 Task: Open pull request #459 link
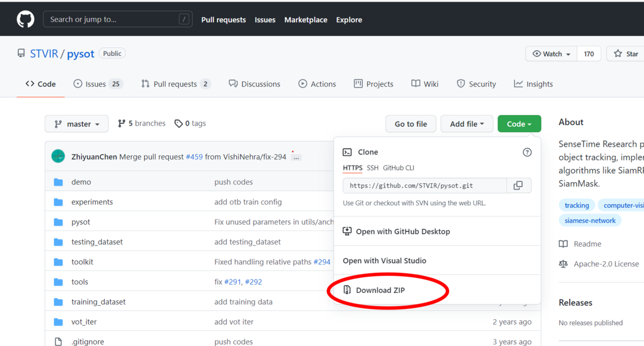point(194,157)
